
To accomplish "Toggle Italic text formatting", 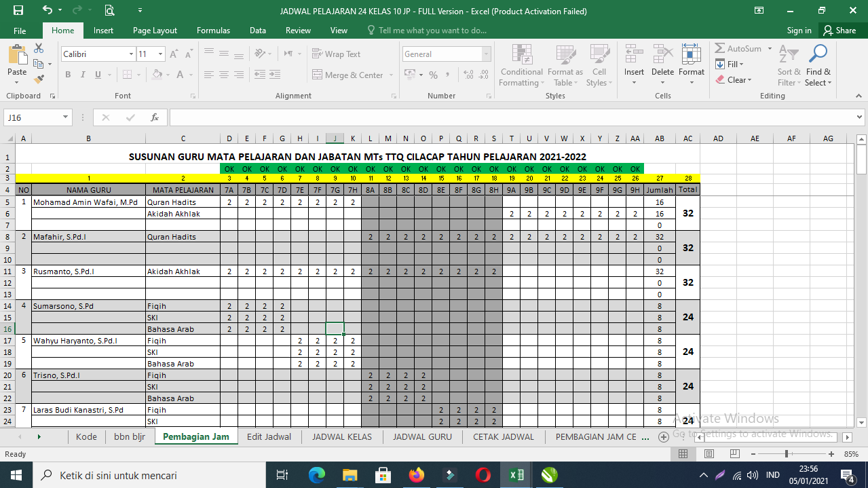I will point(83,75).
